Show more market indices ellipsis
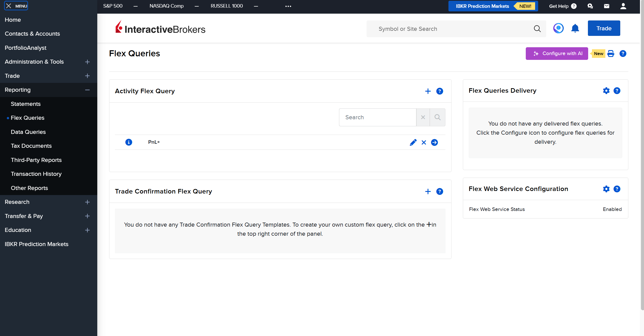This screenshot has width=644, height=336. 288,6
